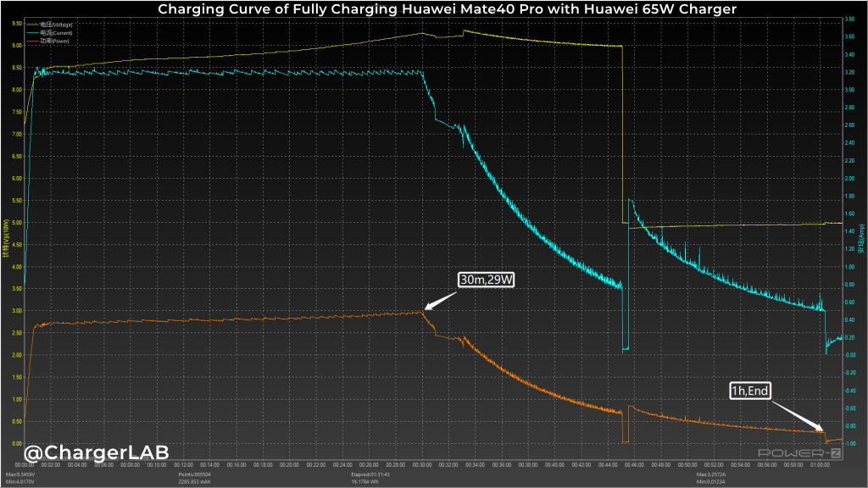Click the vertical Amp axis title on right
The width and height of the screenshot is (868, 488).
861,239
